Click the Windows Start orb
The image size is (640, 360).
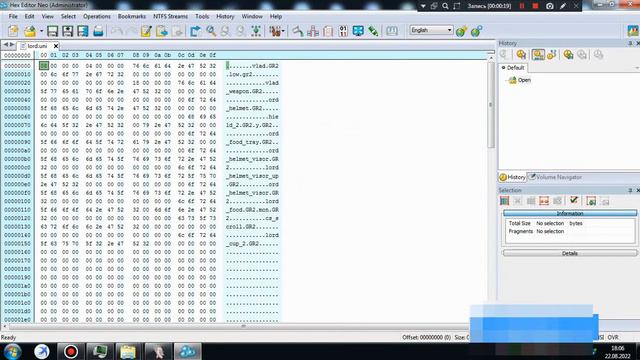coord(12,352)
